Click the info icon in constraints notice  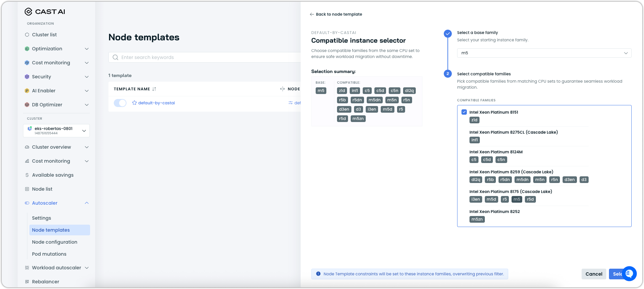(318, 274)
